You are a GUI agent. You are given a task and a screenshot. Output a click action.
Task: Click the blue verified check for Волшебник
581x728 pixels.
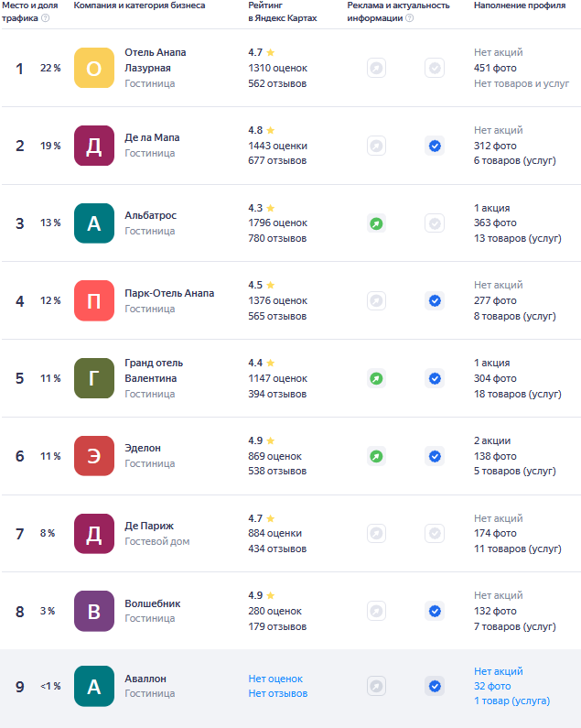(435, 611)
